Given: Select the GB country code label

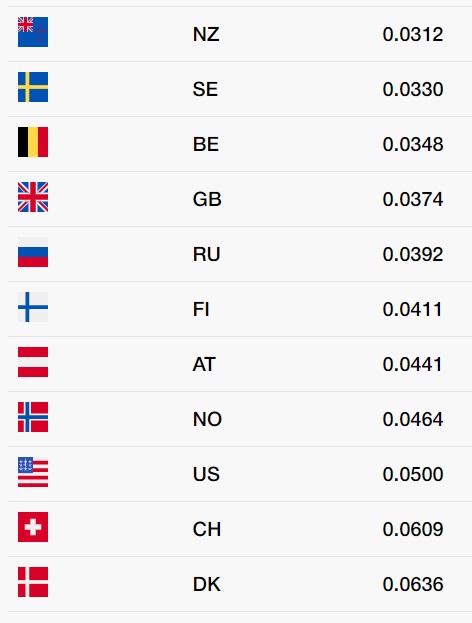Looking at the screenshot, I should click(207, 199).
